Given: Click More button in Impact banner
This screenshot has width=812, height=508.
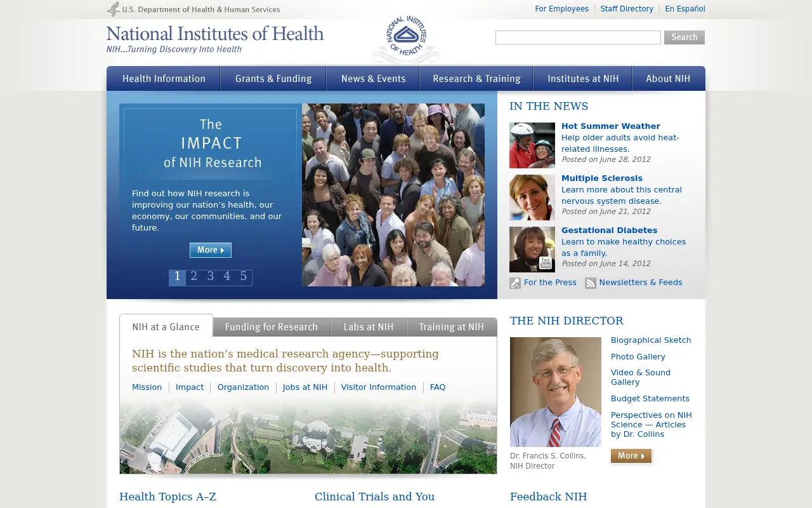Looking at the screenshot, I should (211, 250).
